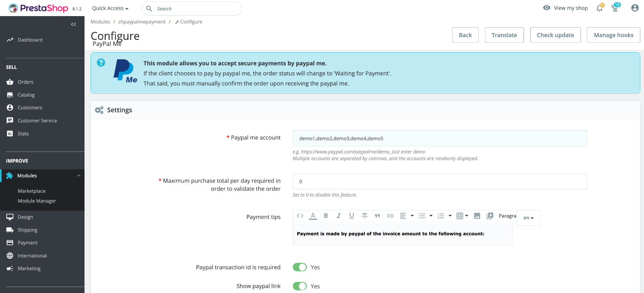Expand bullet list style arrow
This screenshot has height=293, width=644.
(431, 216)
